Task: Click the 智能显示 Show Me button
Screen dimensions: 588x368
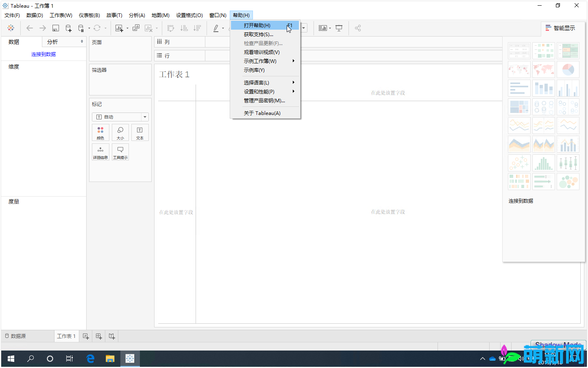Action: point(560,28)
